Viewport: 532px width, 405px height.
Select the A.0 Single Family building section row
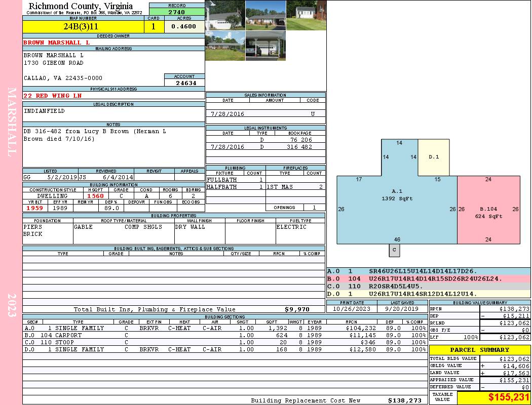(x=225, y=328)
